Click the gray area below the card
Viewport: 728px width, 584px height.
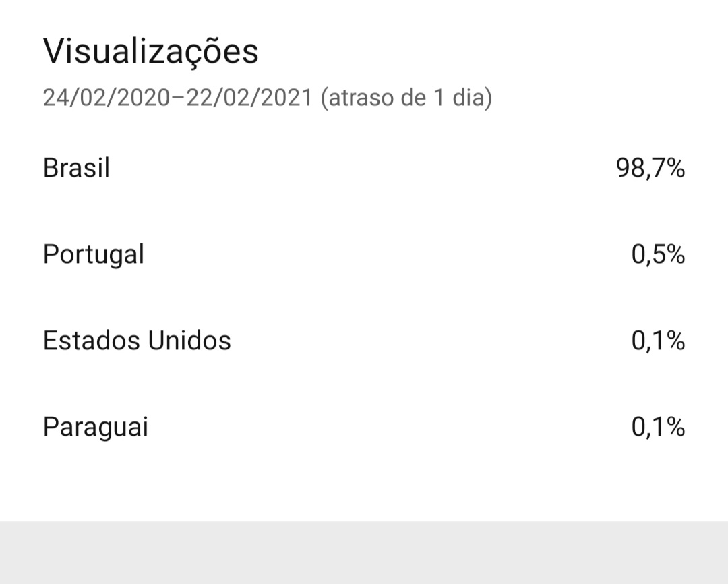tap(364, 552)
